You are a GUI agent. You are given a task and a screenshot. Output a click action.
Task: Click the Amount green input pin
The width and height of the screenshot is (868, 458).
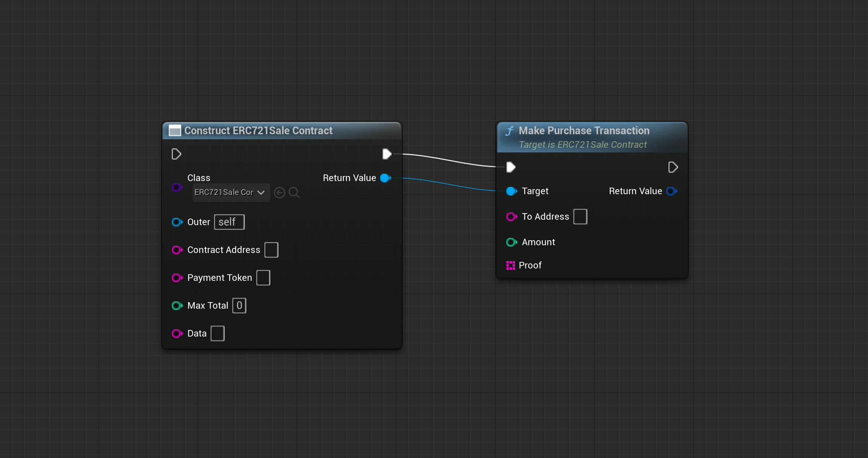tap(511, 242)
